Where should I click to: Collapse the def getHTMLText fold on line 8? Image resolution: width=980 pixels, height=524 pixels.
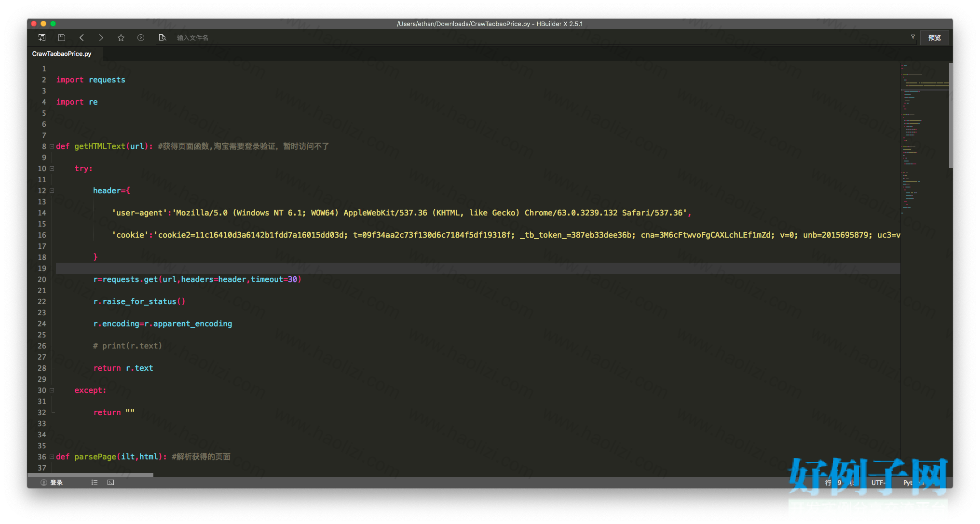52,146
